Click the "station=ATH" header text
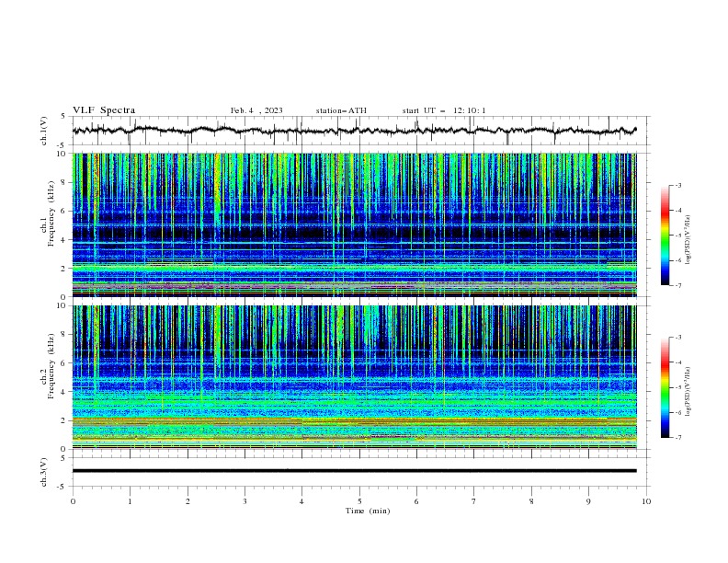The width and height of the screenshot is (728, 563). [x=341, y=110]
